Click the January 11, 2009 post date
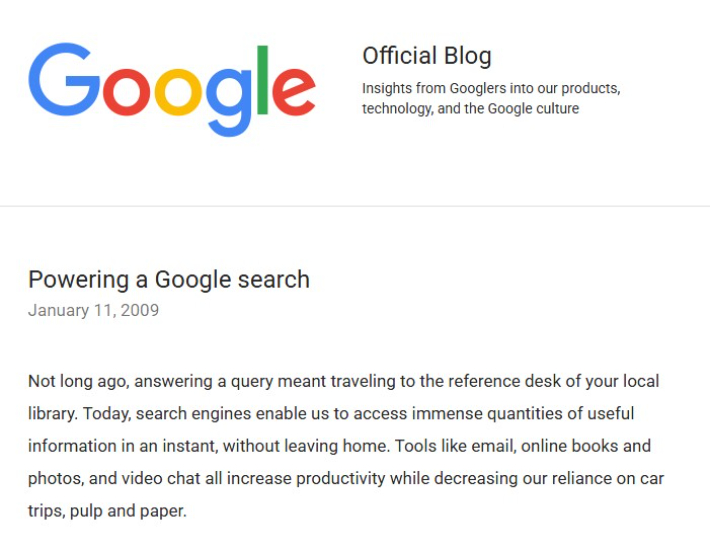The height and width of the screenshot is (544, 710). coord(93,310)
